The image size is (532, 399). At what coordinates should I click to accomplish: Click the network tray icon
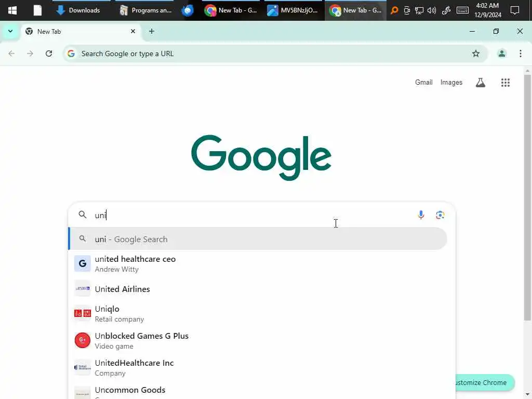pos(419,10)
